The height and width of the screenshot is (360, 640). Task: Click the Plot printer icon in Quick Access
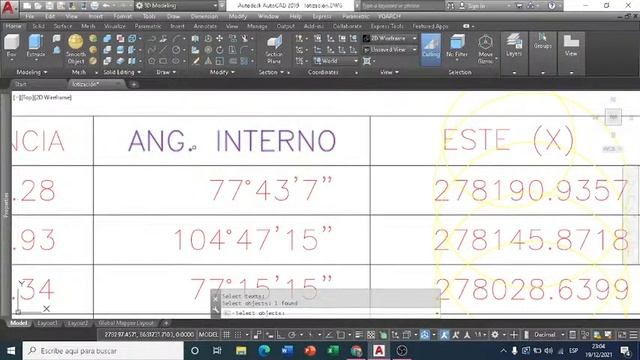click(x=94, y=6)
